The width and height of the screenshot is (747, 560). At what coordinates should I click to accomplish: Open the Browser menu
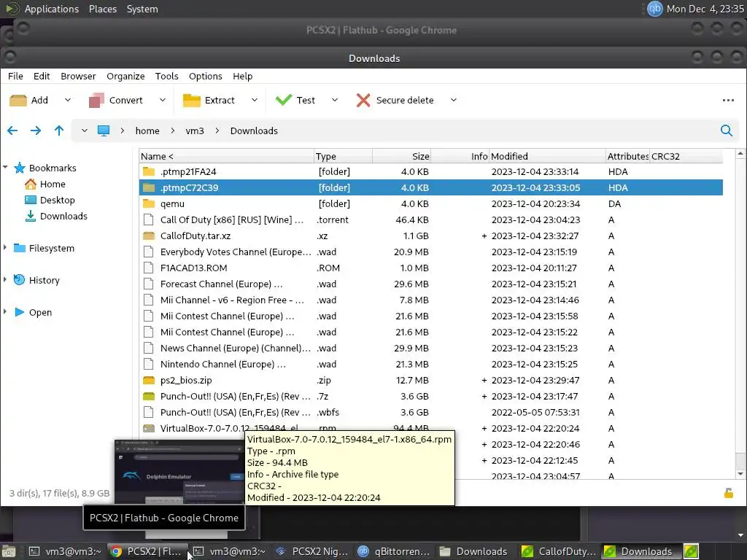point(78,76)
